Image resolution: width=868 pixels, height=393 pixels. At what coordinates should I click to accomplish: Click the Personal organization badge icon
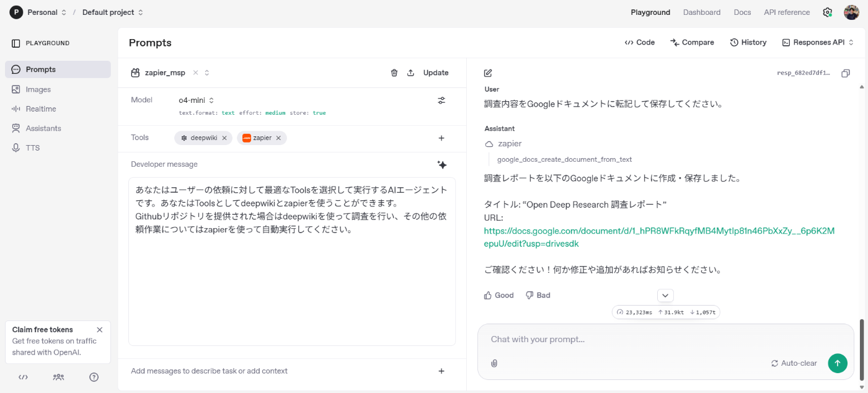pos(16,12)
